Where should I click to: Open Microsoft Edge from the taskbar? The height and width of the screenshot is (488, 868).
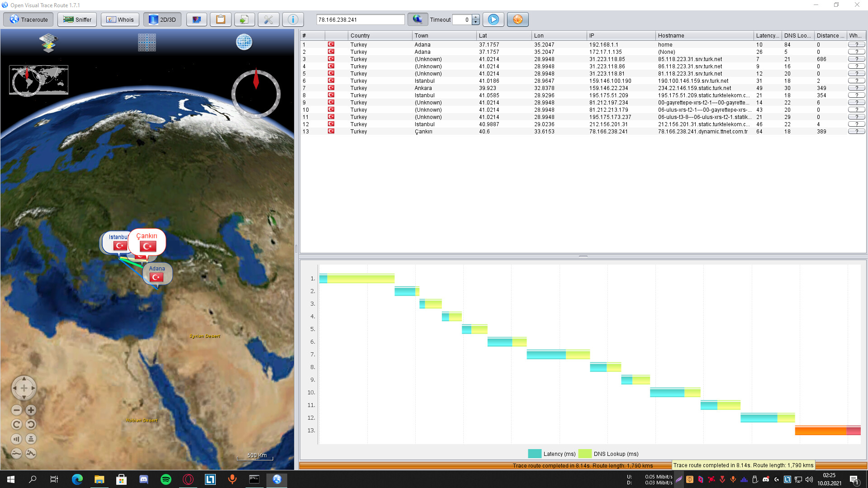click(77, 479)
